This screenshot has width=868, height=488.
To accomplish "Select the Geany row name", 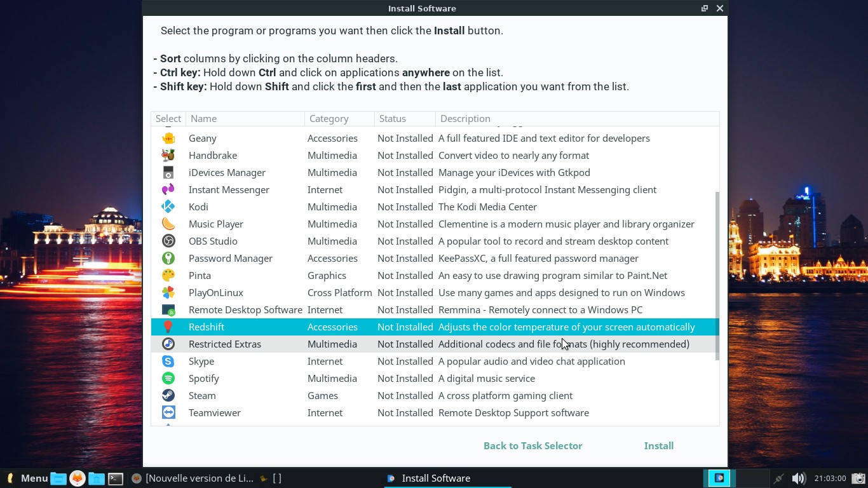I will (x=203, y=139).
